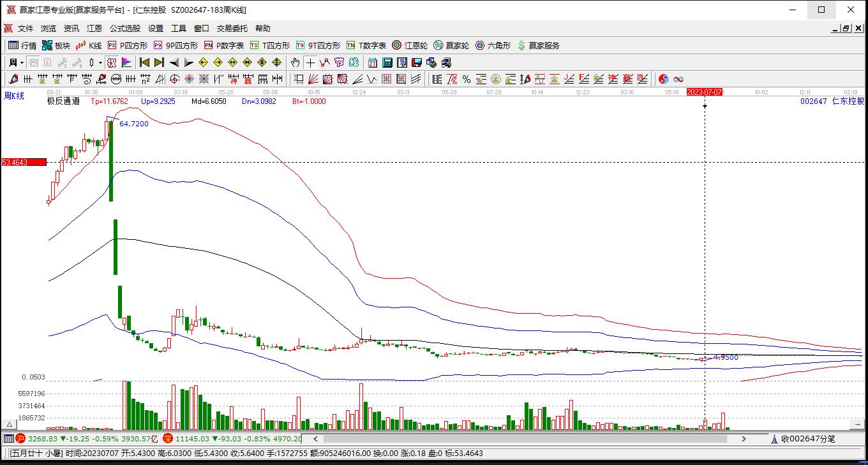This screenshot has width=868, height=465.
Task: Click the 002647 仁东控股 stock label
Action: click(x=832, y=101)
